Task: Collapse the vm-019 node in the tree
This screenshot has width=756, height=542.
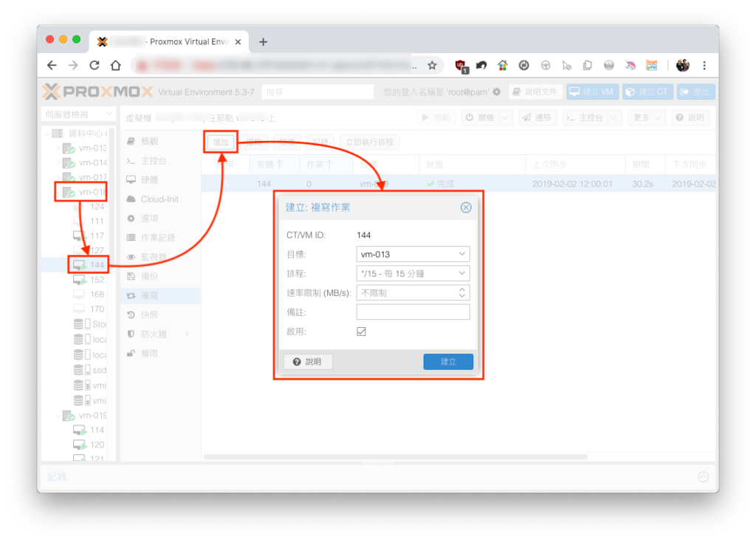Action: click(58, 415)
